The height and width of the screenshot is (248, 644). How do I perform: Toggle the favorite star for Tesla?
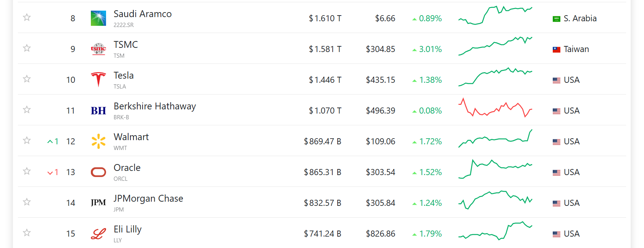coord(27,79)
